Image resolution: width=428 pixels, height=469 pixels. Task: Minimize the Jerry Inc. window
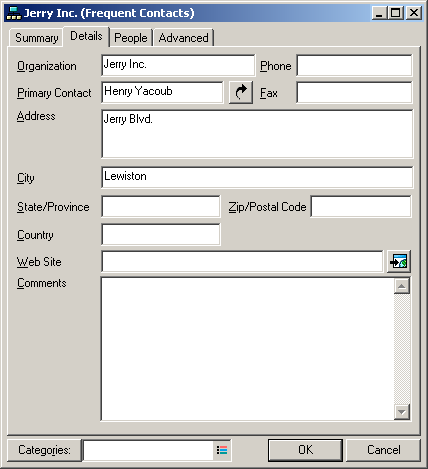pyautogui.click(x=379, y=13)
